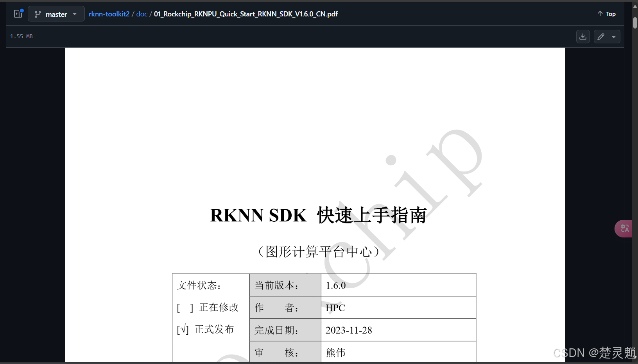The height and width of the screenshot is (364, 638).
Task: Click the '审 核:' label cell
Action: [285, 352]
